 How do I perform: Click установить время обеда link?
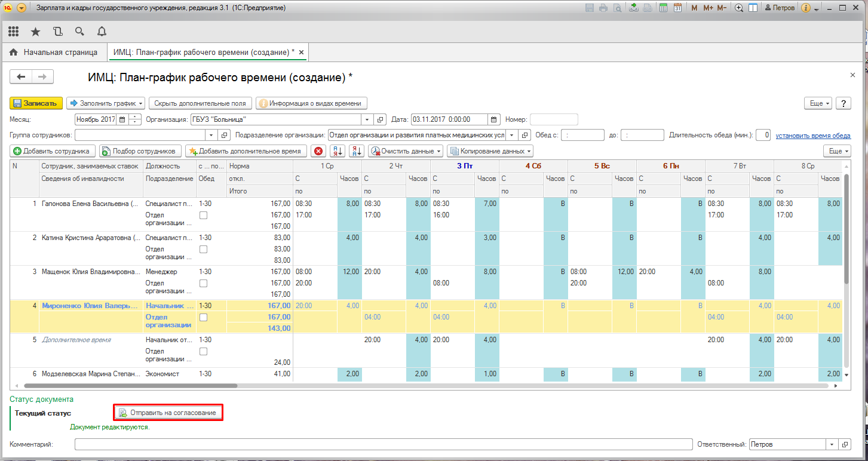point(813,136)
